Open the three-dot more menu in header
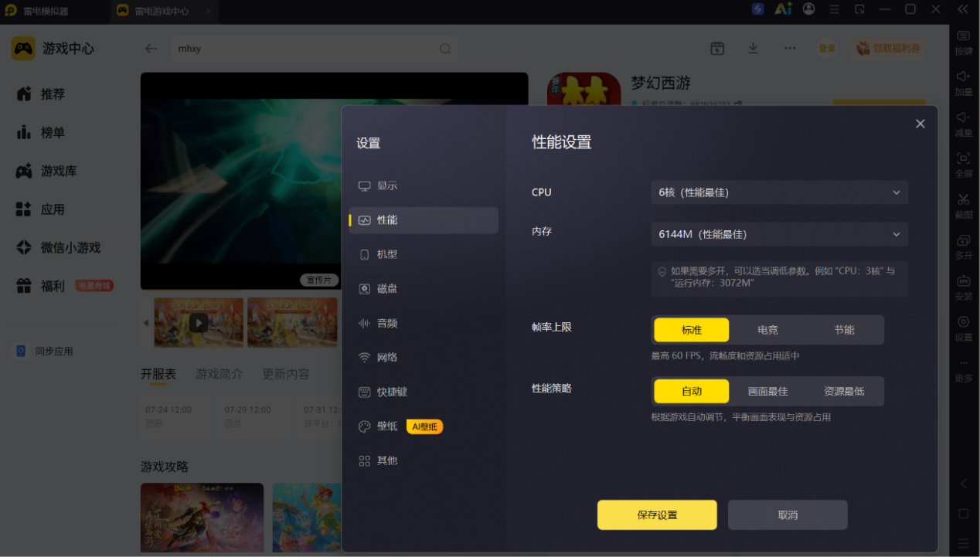 point(789,48)
